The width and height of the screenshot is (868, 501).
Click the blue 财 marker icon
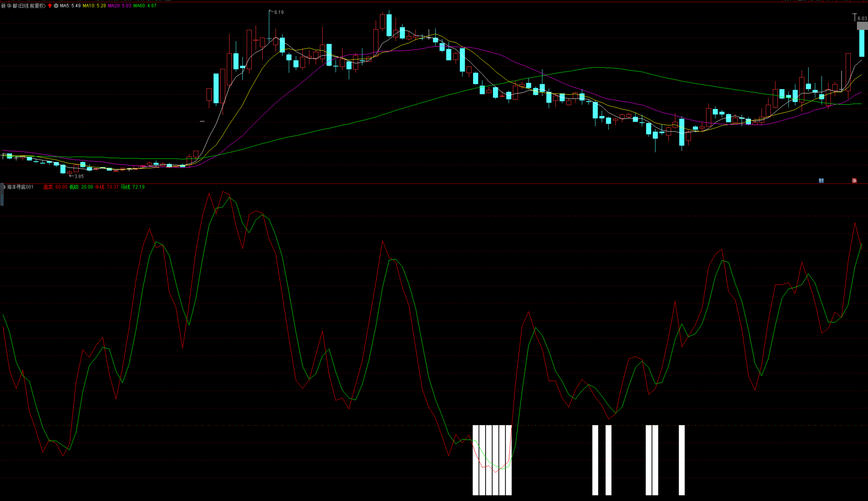[x=821, y=181]
